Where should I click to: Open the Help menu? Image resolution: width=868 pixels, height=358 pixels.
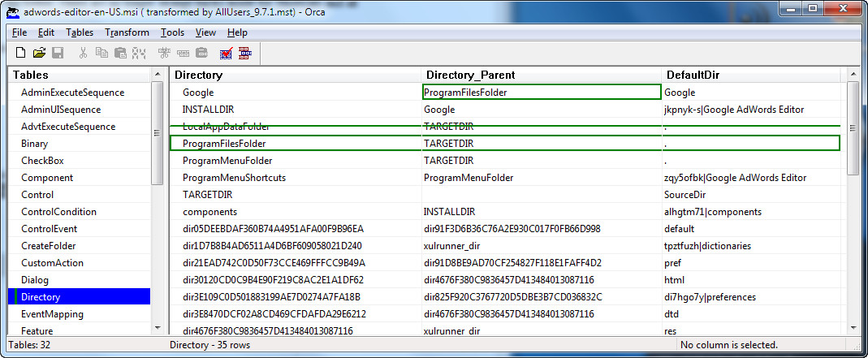tap(237, 32)
